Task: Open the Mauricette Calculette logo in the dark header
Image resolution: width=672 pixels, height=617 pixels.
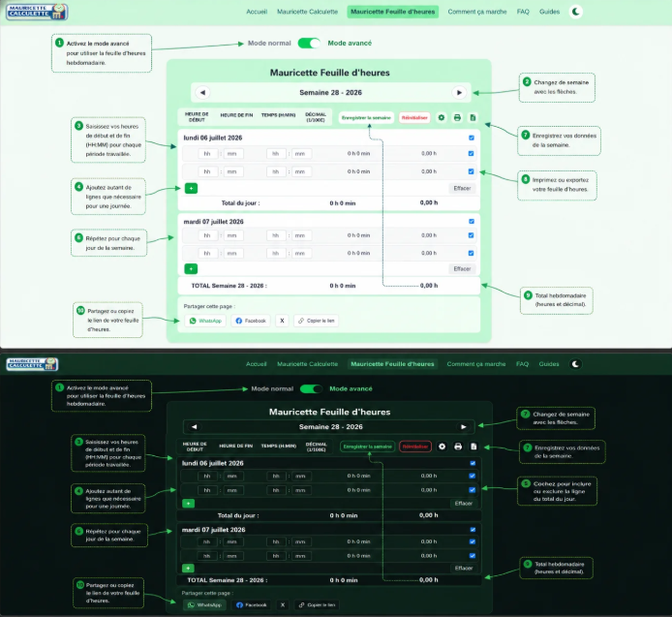Action: (x=32, y=364)
